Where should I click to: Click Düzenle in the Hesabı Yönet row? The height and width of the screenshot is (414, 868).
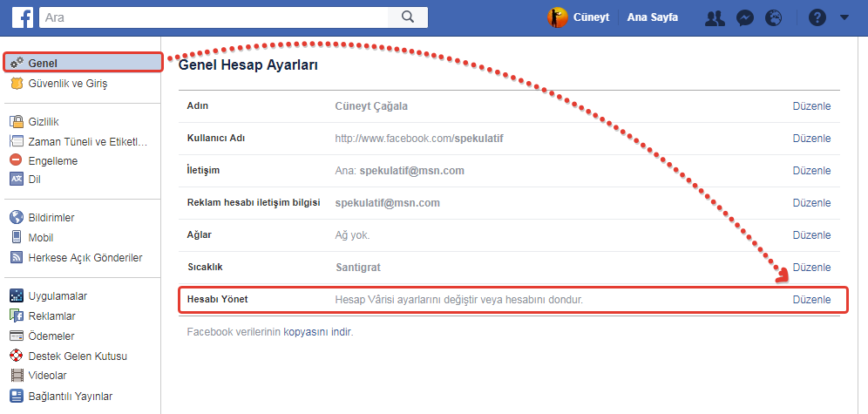click(x=810, y=300)
